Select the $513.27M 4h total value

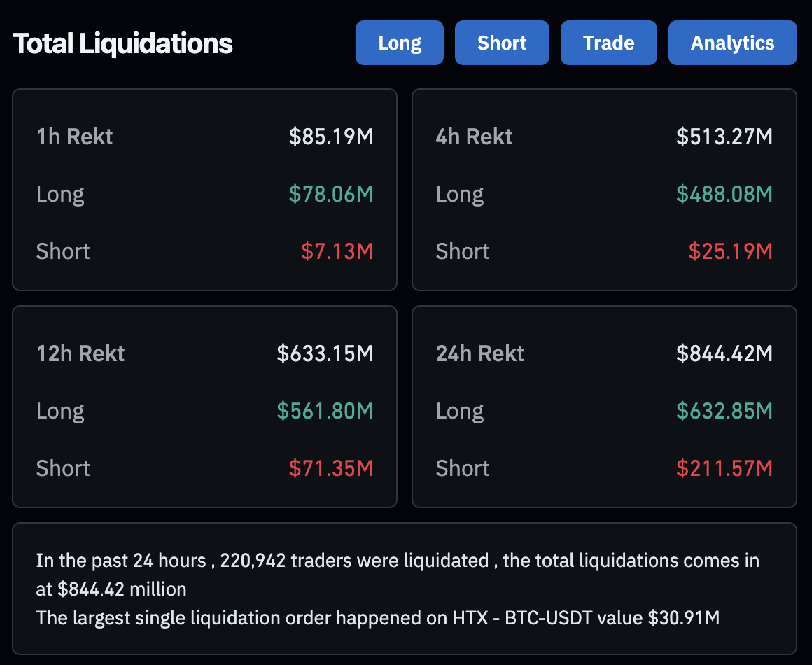tap(724, 136)
